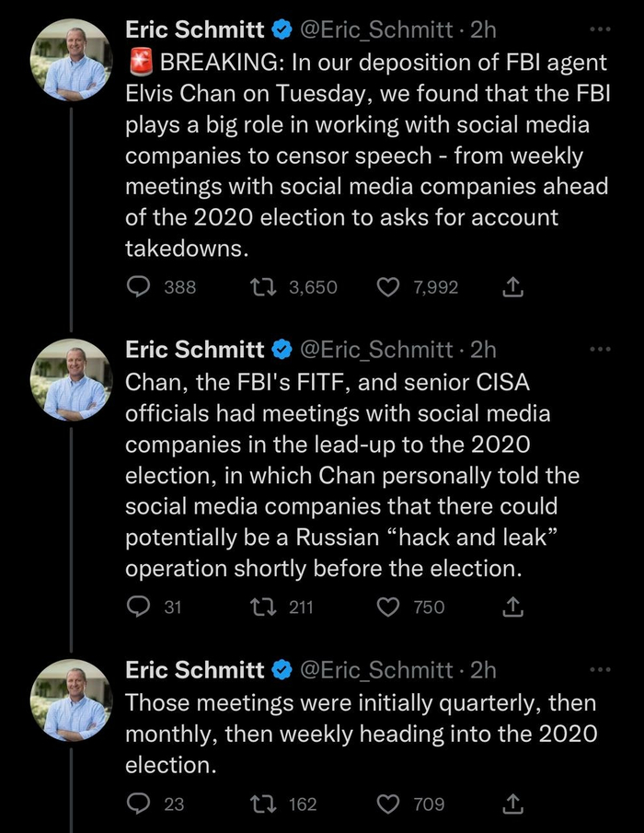
Task: Share the quarterly meetings tweet
Action: click(x=514, y=804)
